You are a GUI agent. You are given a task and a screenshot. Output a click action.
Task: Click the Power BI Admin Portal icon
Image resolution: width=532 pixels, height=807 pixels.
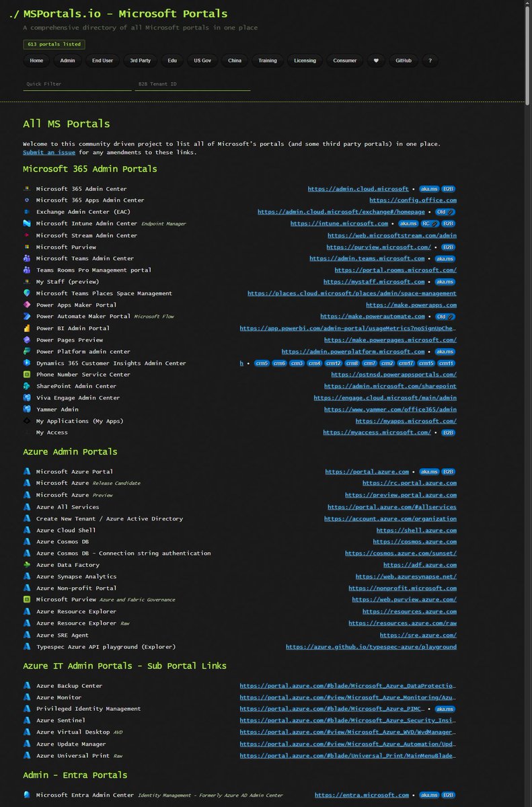click(x=27, y=328)
